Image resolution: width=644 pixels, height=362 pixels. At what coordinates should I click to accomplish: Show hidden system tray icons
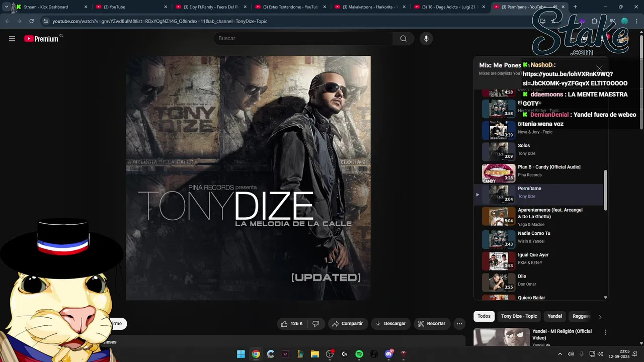point(560,354)
